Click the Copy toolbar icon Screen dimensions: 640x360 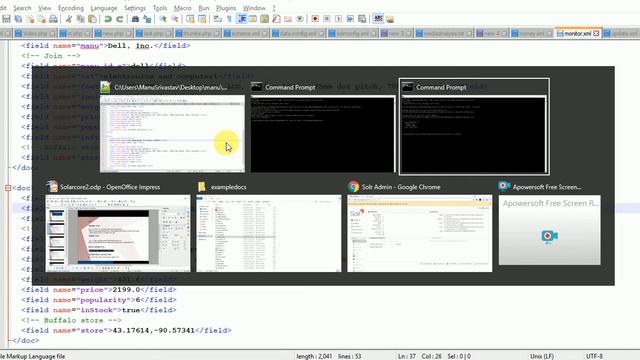80,19
